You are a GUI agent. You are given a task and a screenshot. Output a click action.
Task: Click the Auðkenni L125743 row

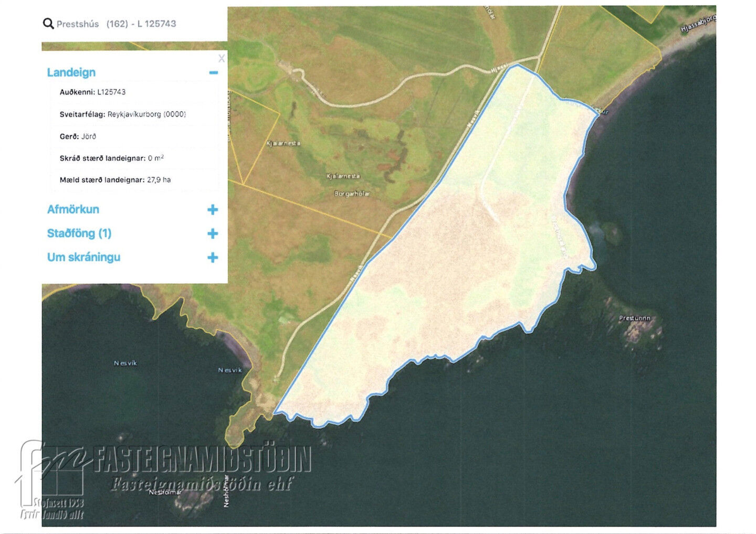tap(93, 92)
